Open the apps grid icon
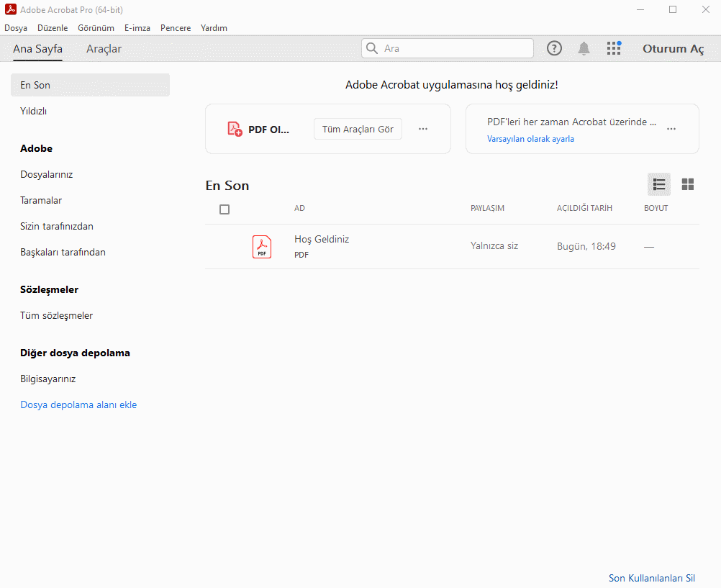 pyautogui.click(x=614, y=48)
